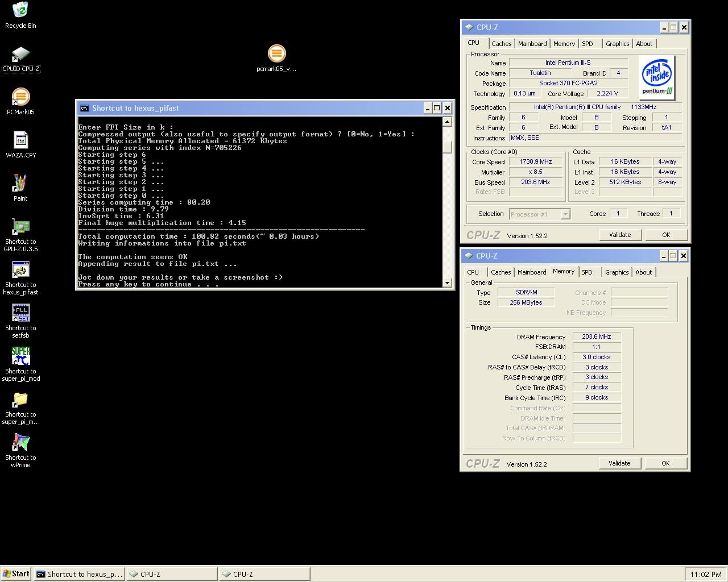This screenshot has width=728, height=582.
Task: Switch to About tab in lower CPU-Z window
Action: (x=644, y=272)
